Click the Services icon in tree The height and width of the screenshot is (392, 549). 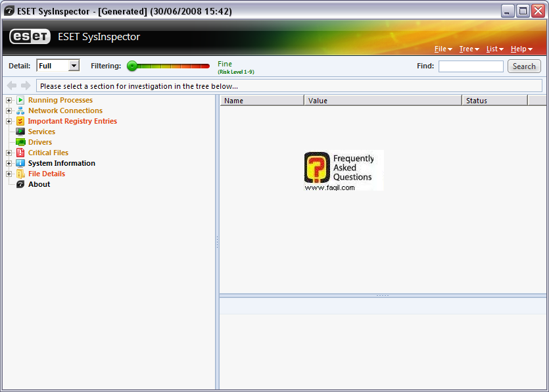[20, 132]
